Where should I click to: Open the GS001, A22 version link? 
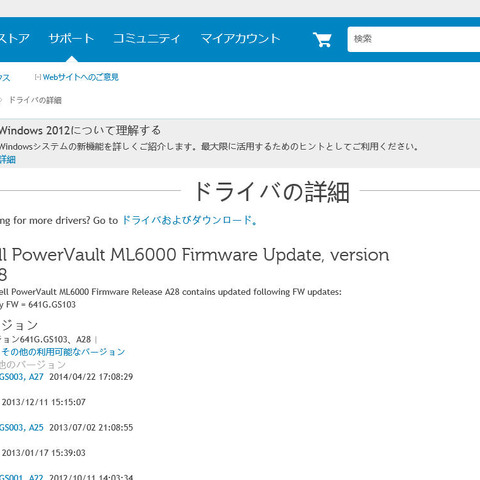click(x=22, y=477)
